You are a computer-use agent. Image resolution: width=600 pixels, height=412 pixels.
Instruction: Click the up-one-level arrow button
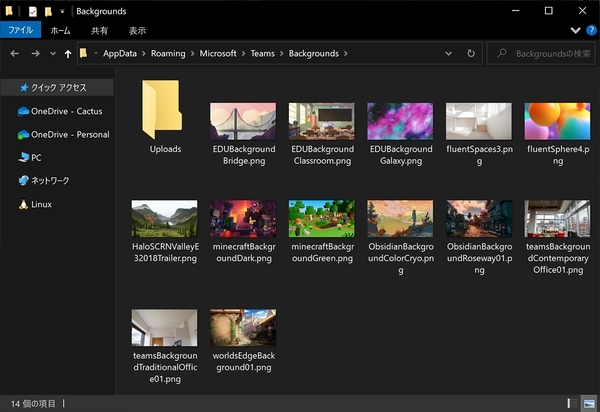pyautogui.click(x=67, y=53)
